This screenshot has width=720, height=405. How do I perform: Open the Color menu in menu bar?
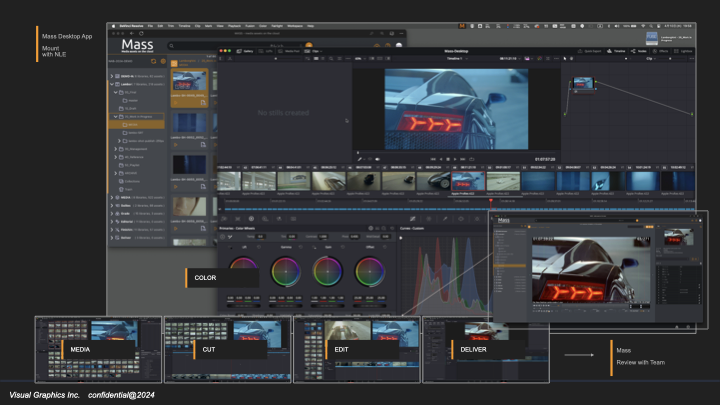(263, 26)
